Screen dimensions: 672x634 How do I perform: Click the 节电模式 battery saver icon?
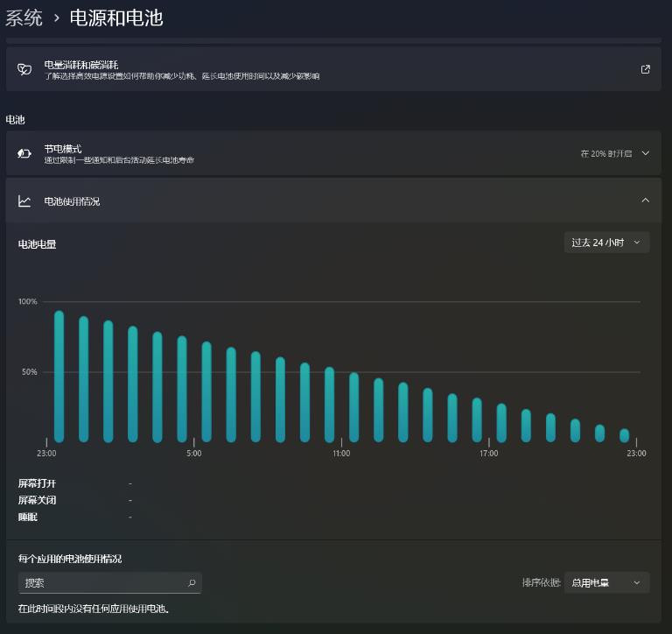click(24, 153)
